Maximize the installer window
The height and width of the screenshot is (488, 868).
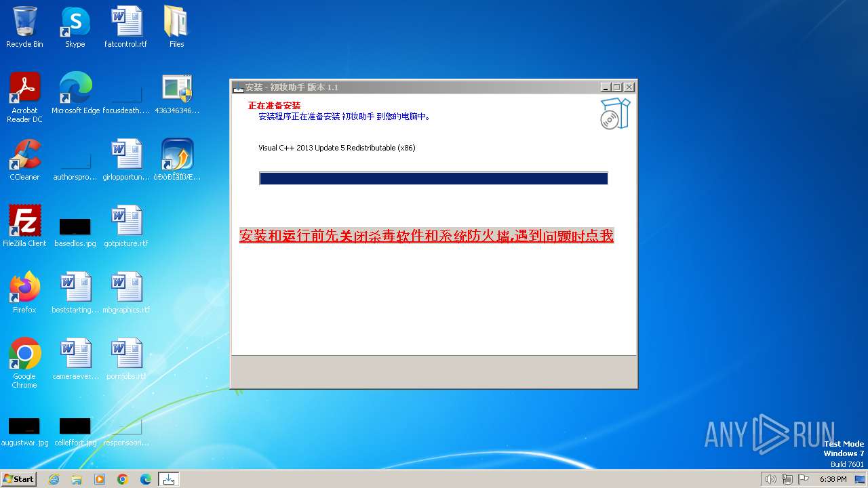(617, 87)
